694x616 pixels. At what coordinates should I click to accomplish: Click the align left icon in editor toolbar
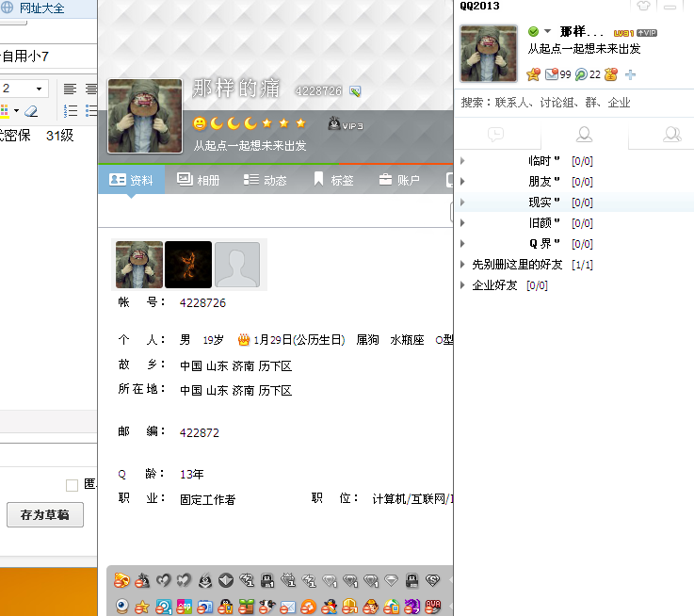[70, 89]
